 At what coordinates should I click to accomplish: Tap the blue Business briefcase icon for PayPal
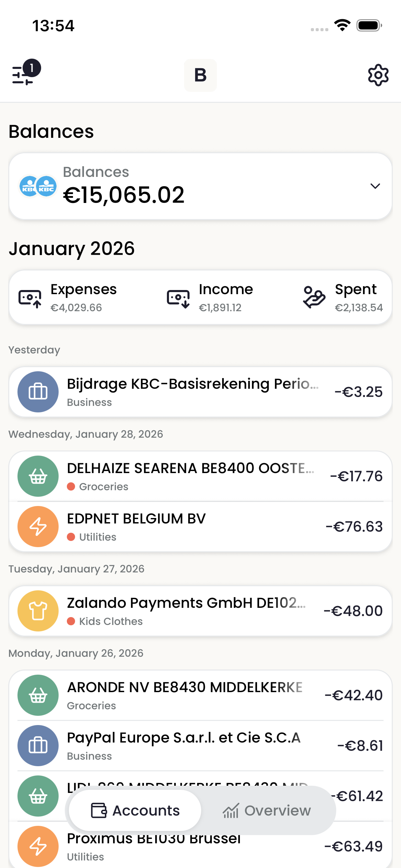click(38, 746)
